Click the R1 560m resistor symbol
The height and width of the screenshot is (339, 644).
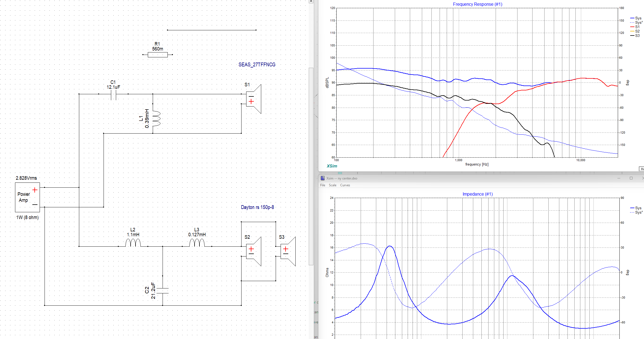tap(158, 55)
